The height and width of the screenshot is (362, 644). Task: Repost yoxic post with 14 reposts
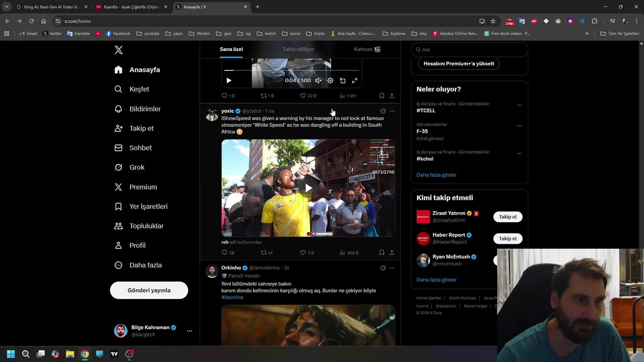point(267,252)
